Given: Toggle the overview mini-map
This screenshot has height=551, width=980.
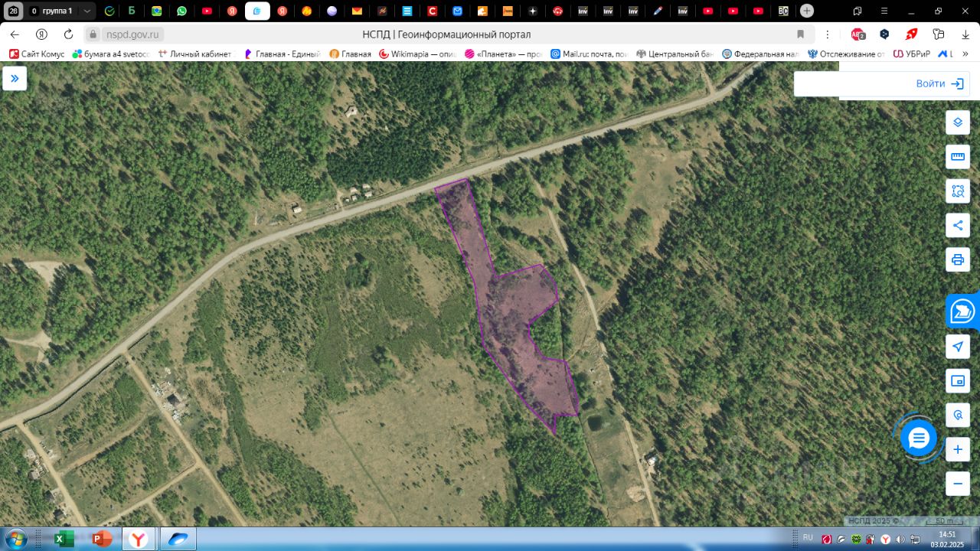Looking at the screenshot, I should [958, 380].
